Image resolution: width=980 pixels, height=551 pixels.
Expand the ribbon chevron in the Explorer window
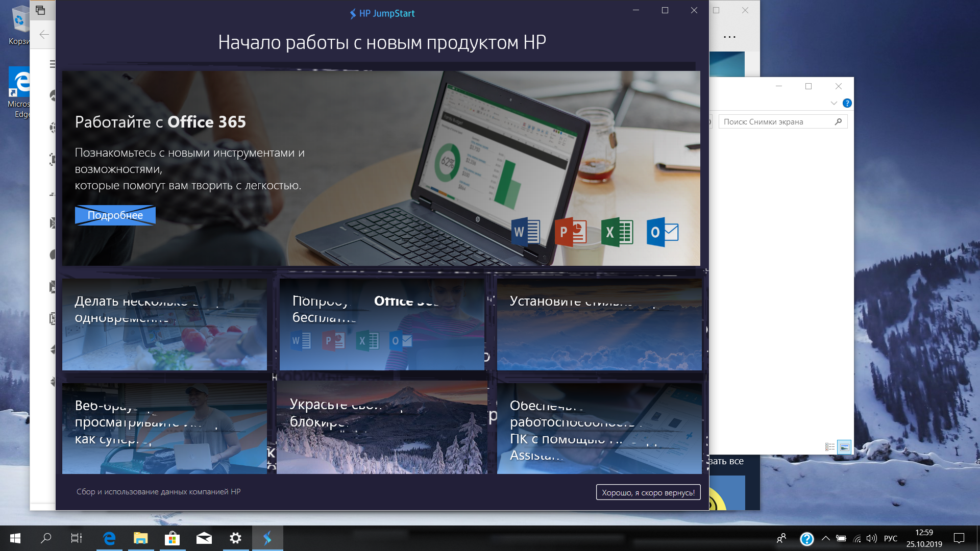click(x=834, y=103)
